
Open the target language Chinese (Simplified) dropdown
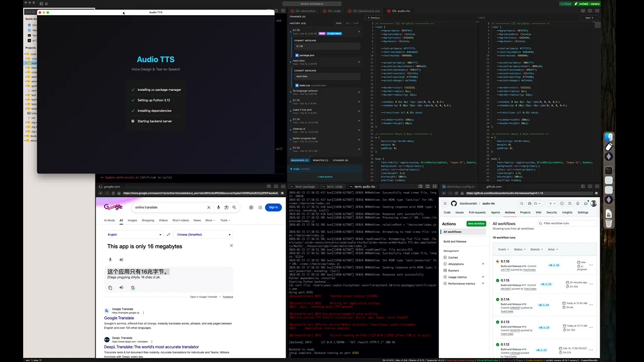point(203,234)
